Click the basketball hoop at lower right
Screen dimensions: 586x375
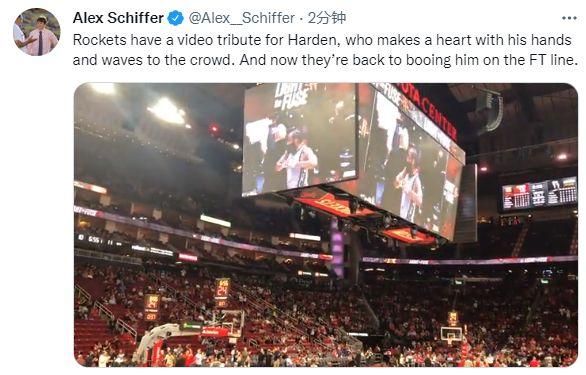[x=451, y=334]
